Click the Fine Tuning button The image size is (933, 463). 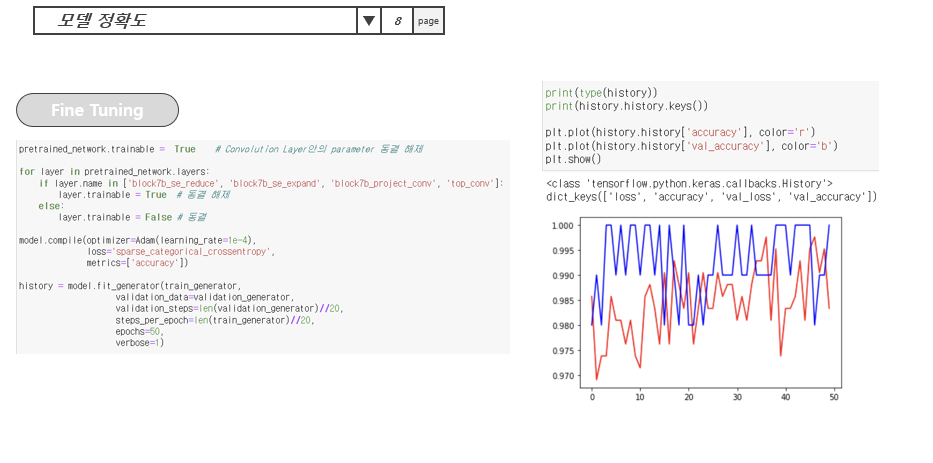pos(97,110)
